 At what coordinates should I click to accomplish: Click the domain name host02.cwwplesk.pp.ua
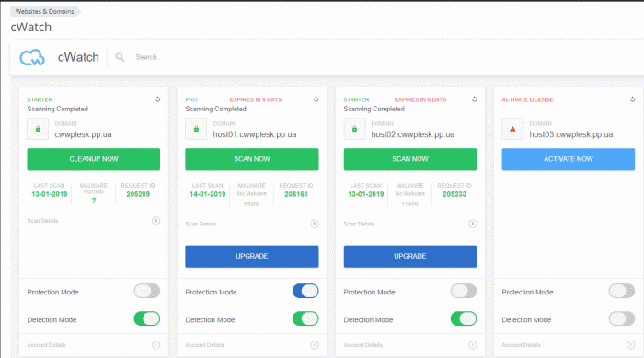point(413,134)
